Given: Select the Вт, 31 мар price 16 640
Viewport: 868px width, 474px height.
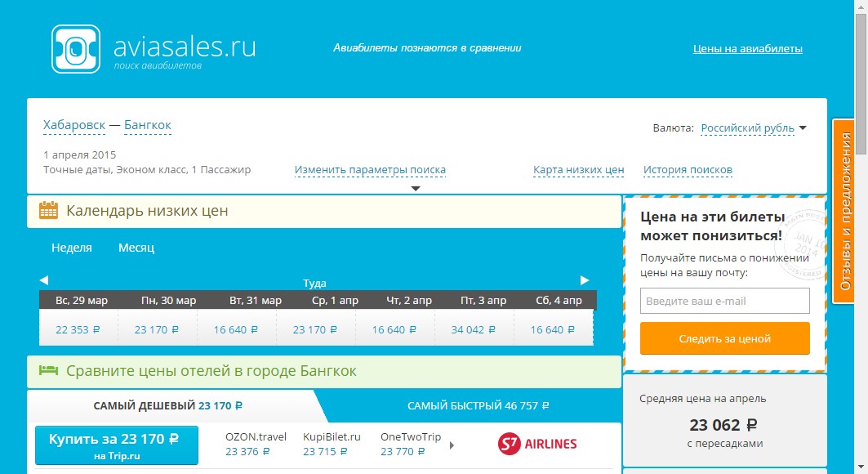Looking at the screenshot, I should 236,329.
